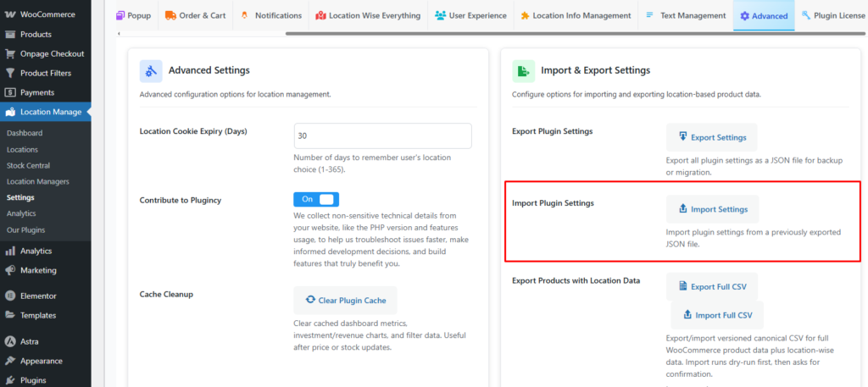Viewport: 868px width, 387px height.
Task: Click the Appearance brush icon
Action: coord(10,362)
